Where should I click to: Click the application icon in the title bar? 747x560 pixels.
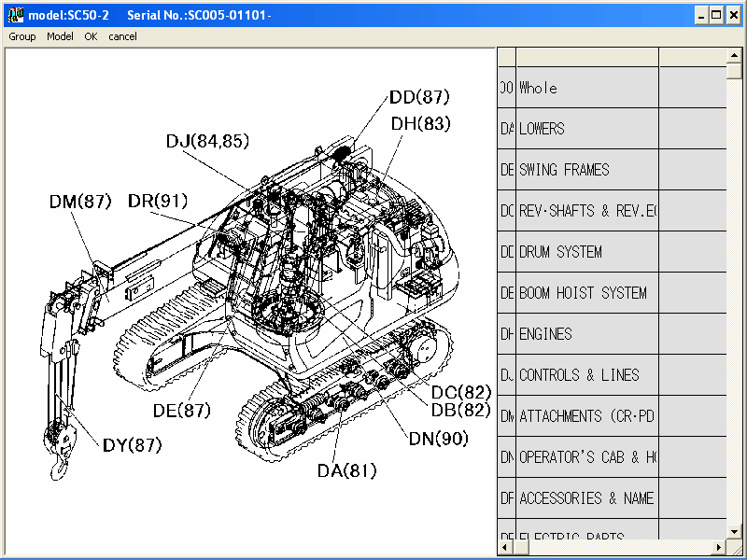14,14
